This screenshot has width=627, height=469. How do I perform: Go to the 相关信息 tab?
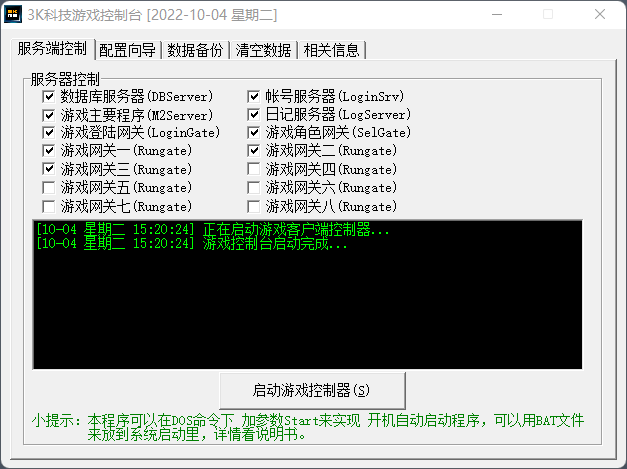(331, 50)
